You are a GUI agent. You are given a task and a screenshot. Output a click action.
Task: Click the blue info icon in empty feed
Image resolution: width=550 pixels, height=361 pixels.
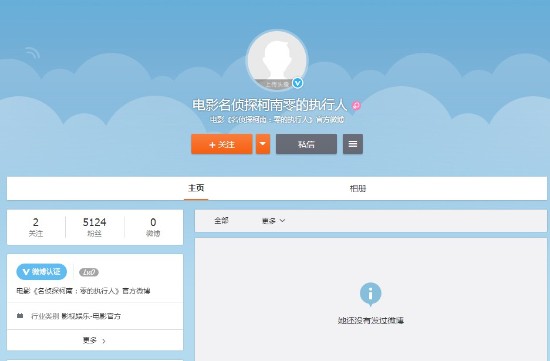click(x=370, y=294)
